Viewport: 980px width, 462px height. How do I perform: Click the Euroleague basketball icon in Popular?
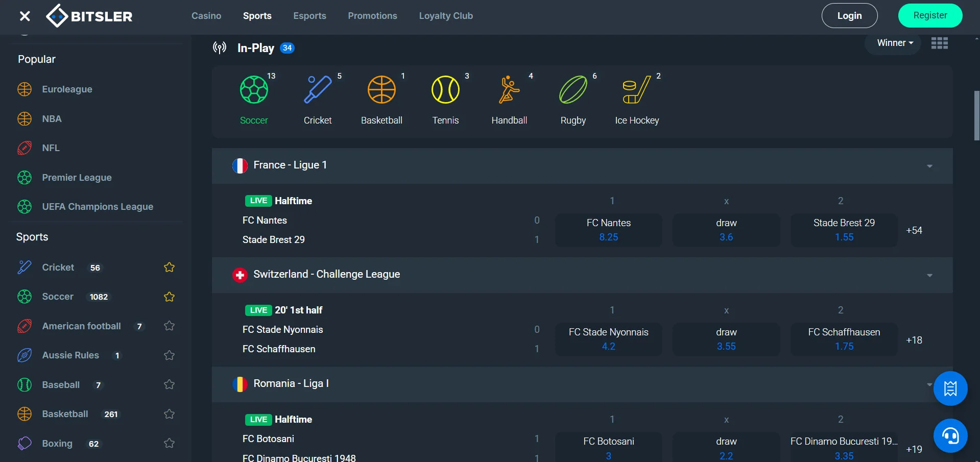[25, 89]
